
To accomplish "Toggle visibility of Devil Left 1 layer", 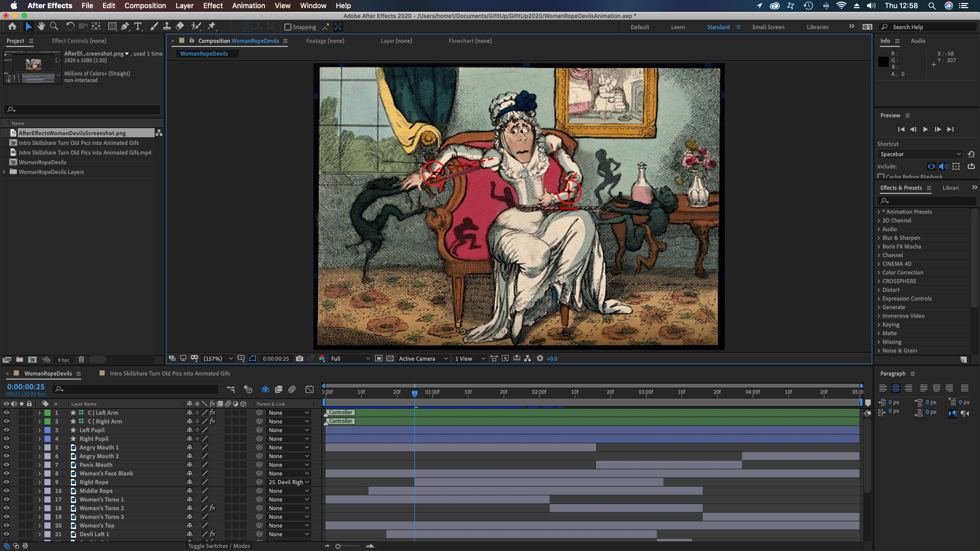I will (6, 534).
